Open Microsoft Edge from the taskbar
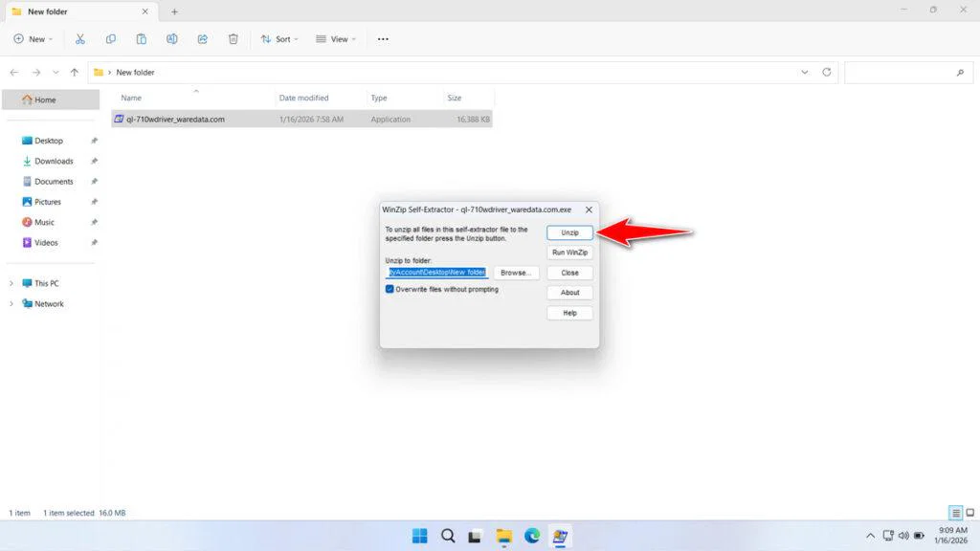 [532, 536]
